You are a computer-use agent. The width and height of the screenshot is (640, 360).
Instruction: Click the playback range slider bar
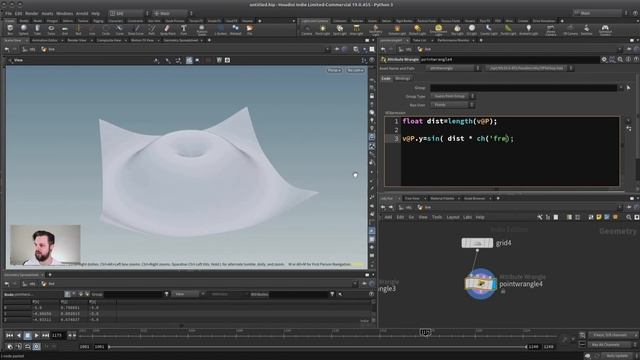click(x=318, y=347)
